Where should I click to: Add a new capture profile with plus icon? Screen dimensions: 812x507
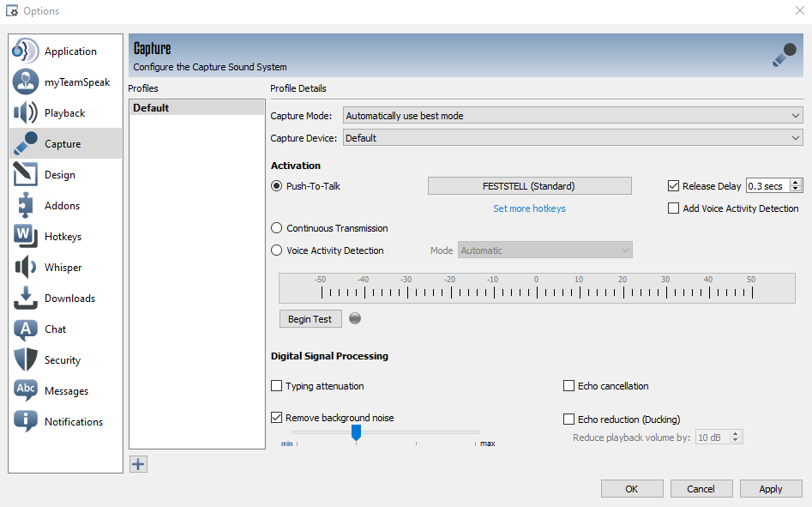pos(138,464)
